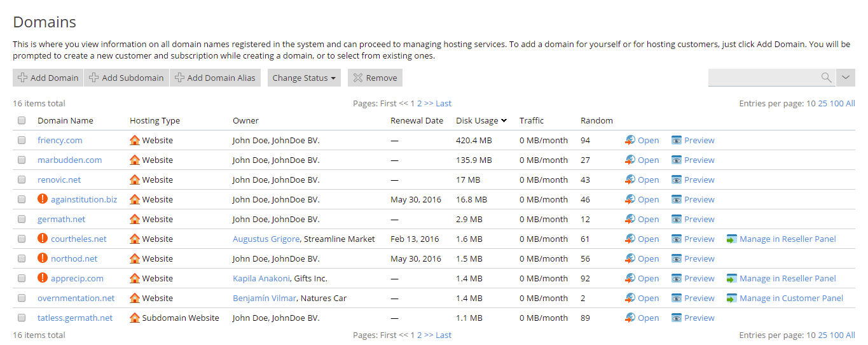Click the Preview icon for marbudden.com
The height and width of the screenshot is (345, 868).
(x=677, y=160)
